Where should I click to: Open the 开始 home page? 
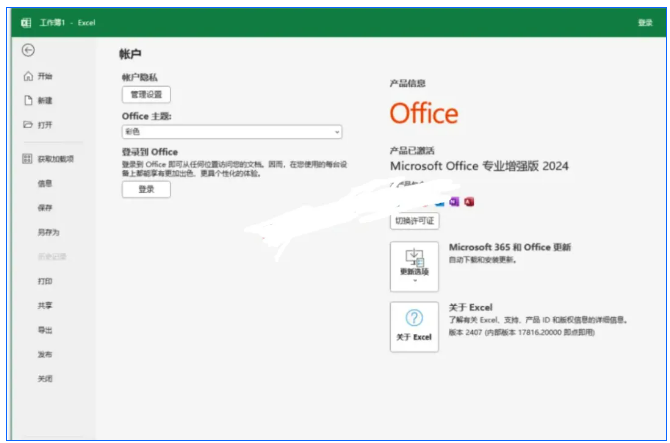pos(38,76)
